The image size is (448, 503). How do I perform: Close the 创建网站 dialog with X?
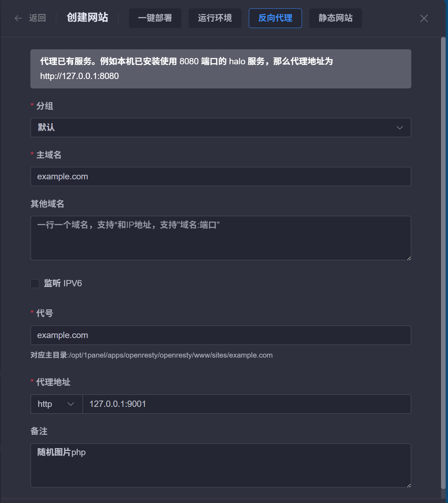tap(424, 19)
